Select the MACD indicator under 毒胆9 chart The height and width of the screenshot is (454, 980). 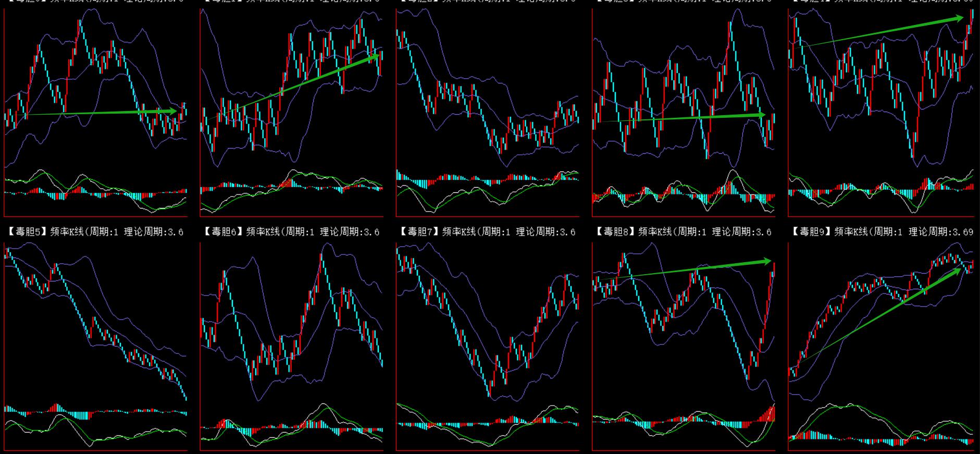(880, 425)
